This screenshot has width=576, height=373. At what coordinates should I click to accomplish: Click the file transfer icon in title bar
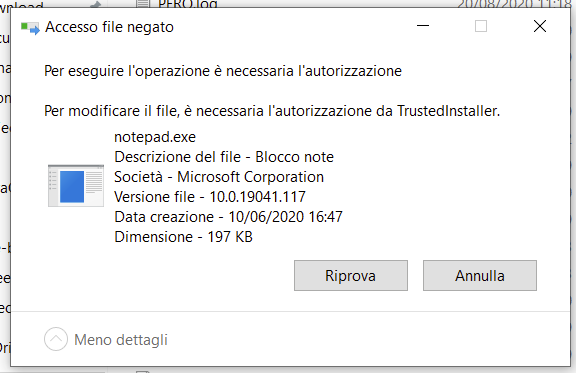30,28
